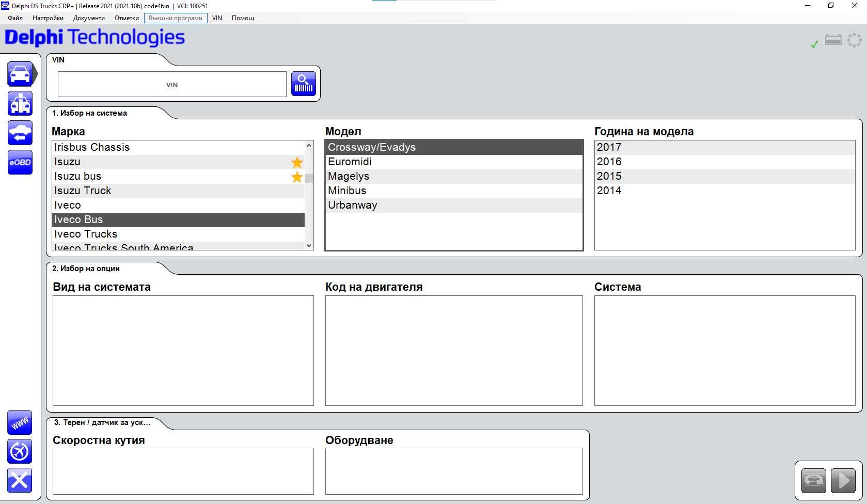Open the Отметки menu
The width and height of the screenshot is (867, 504).
pyautogui.click(x=127, y=18)
